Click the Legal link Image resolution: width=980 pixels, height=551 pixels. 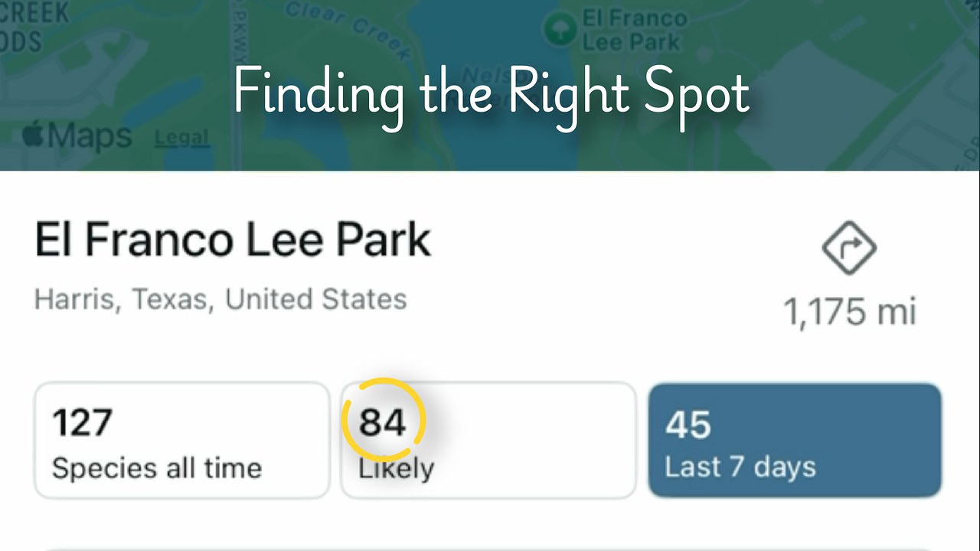coord(181,138)
